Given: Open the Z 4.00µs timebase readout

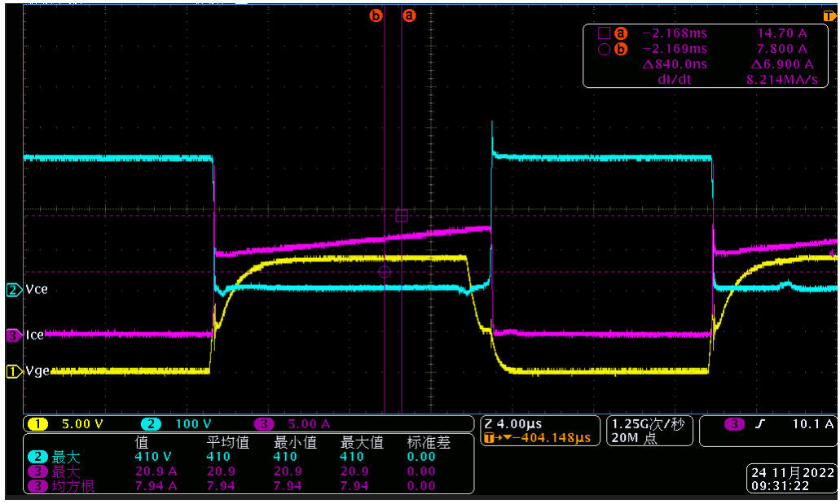Looking at the screenshot, I should click(513, 423).
